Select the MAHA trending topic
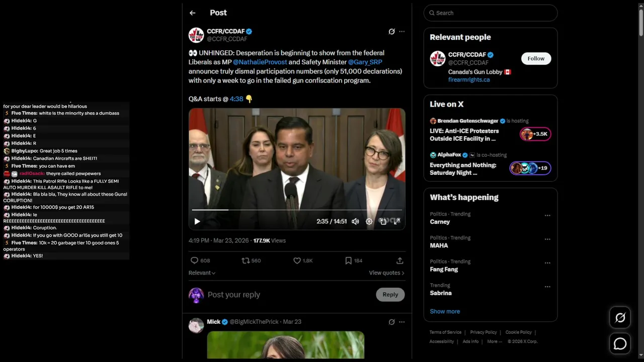Screen dimensions: 644x362 (439, 245)
